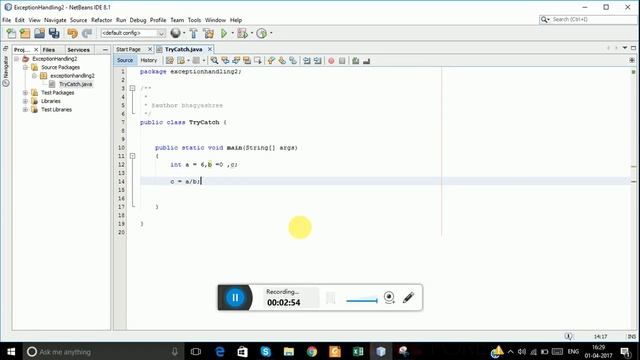Open the Window menu
The height and width of the screenshot is (360, 640).
tap(215, 20)
